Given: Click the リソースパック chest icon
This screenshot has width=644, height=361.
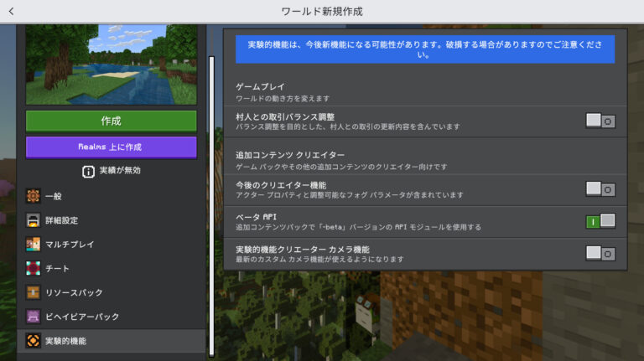Looking at the screenshot, I should (34, 292).
